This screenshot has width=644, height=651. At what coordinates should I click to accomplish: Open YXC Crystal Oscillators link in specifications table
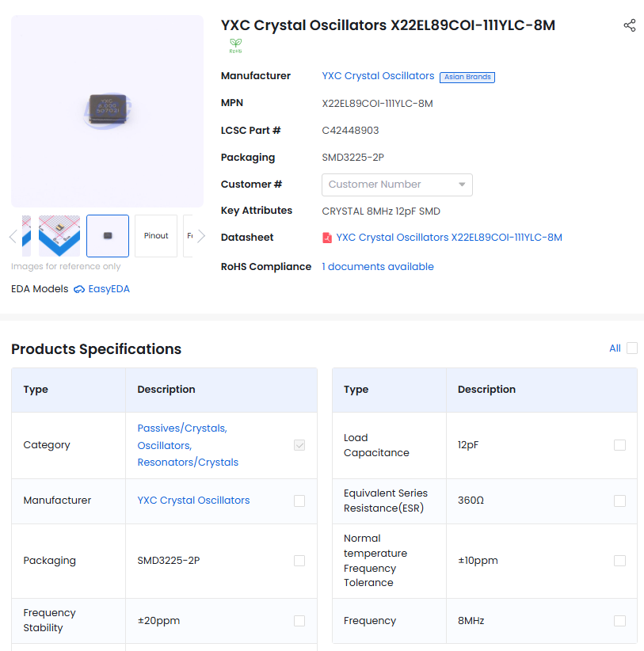(x=193, y=501)
